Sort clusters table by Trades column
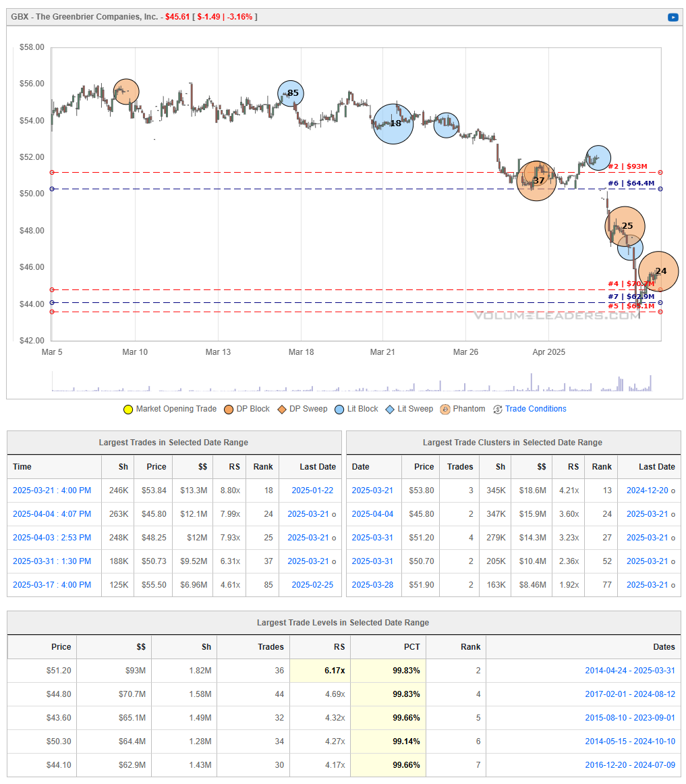Image resolution: width=686 pixels, height=784 pixels. tap(460, 466)
